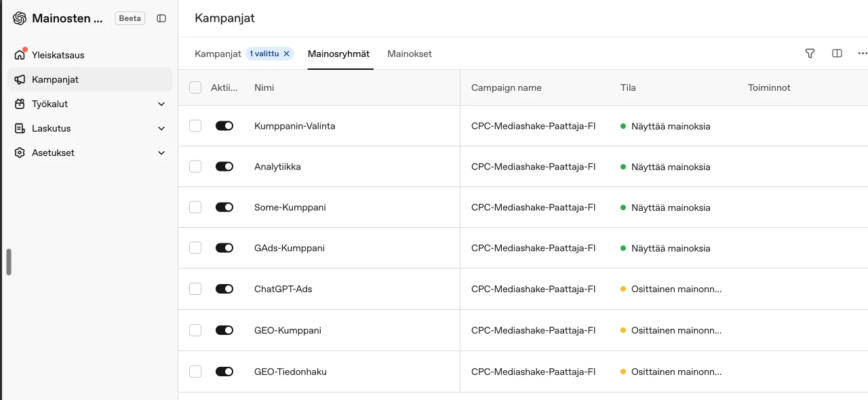Click 'Osittainen mainonn...' status in GEO-Tiedonhaku row
Viewport: 868px width, 400px height.
[671, 372]
